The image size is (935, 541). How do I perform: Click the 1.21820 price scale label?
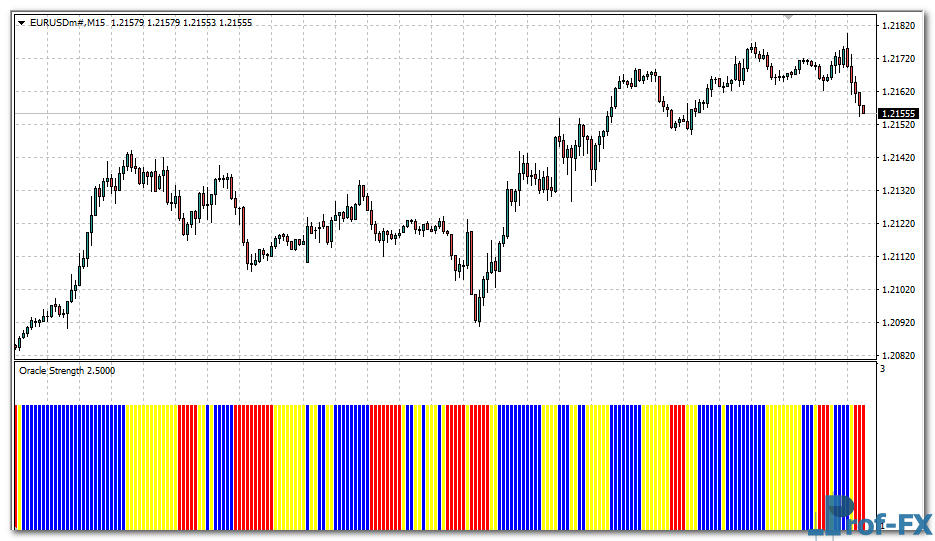tap(899, 26)
